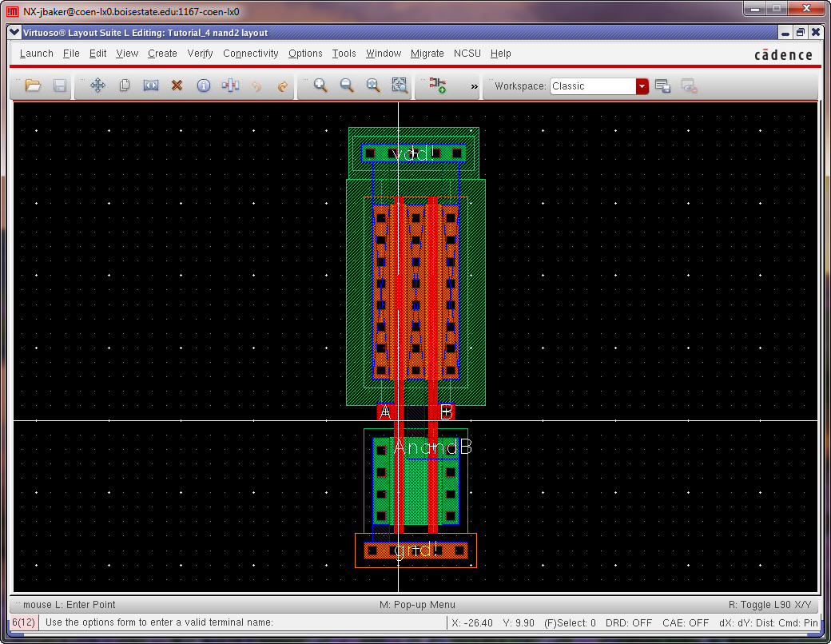Open the Create menu
This screenshot has height=644, width=831.
tap(162, 54)
